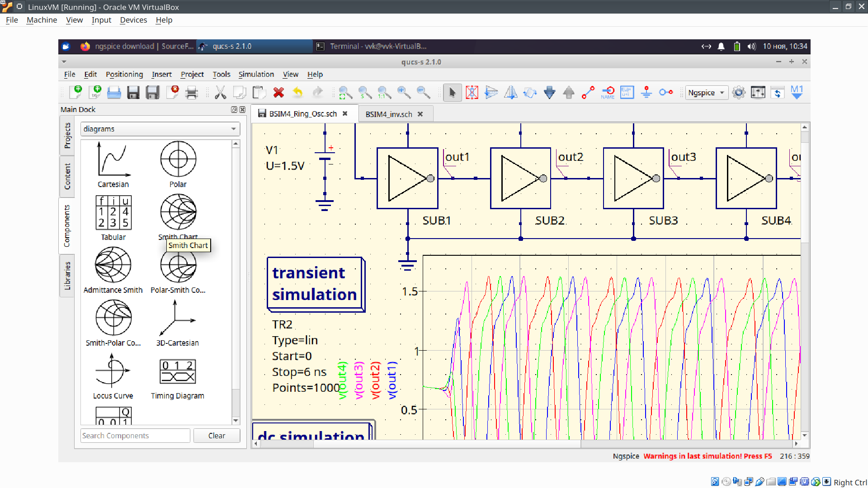Open the simulation settings gear icon
868x488 pixels.
739,93
